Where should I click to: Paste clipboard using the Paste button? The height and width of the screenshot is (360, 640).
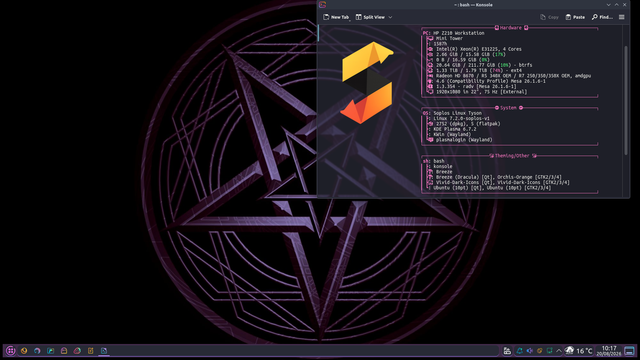pyautogui.click(x=575, y=17)
